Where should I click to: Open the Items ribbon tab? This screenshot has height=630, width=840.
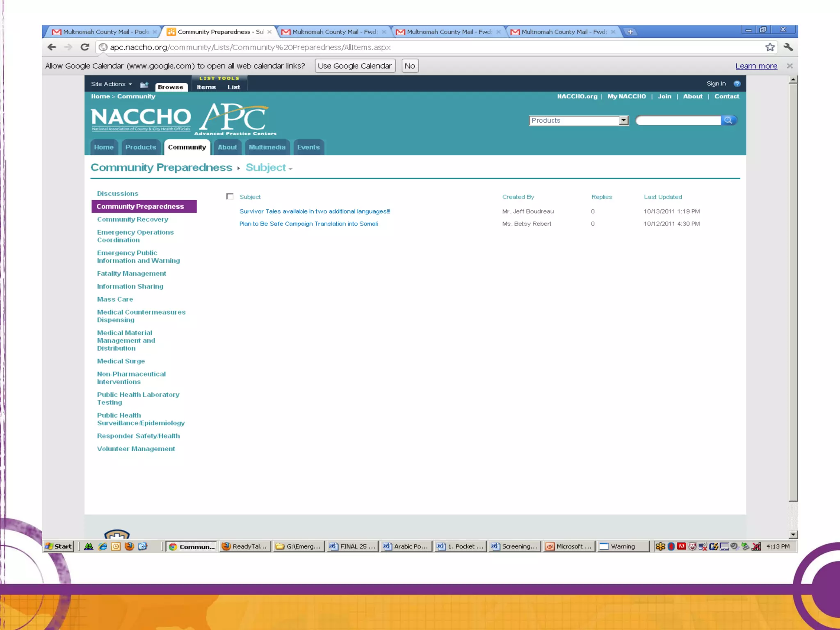point(206,87)
